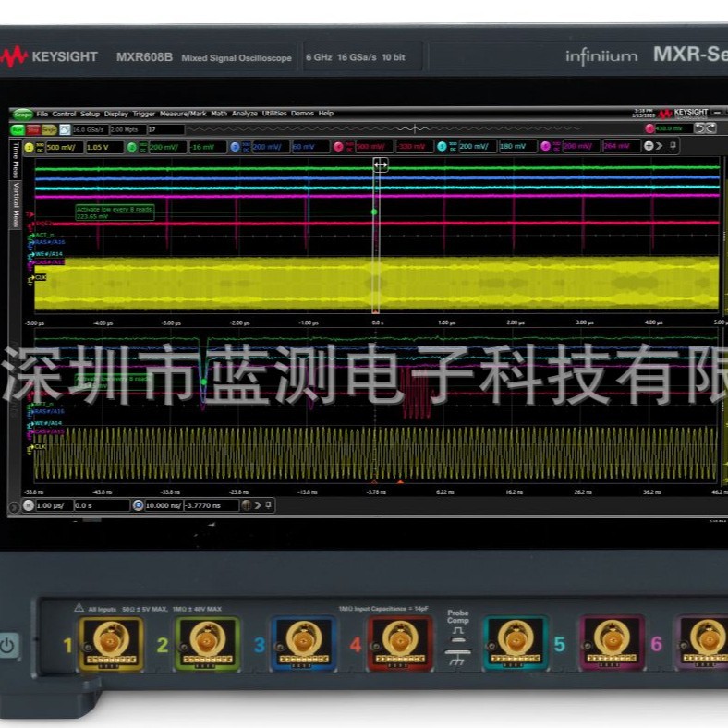Screen dimensions: 728x728
Task: Click channel 1 offset 1.05 V field
Action: [x=104, y=148]
